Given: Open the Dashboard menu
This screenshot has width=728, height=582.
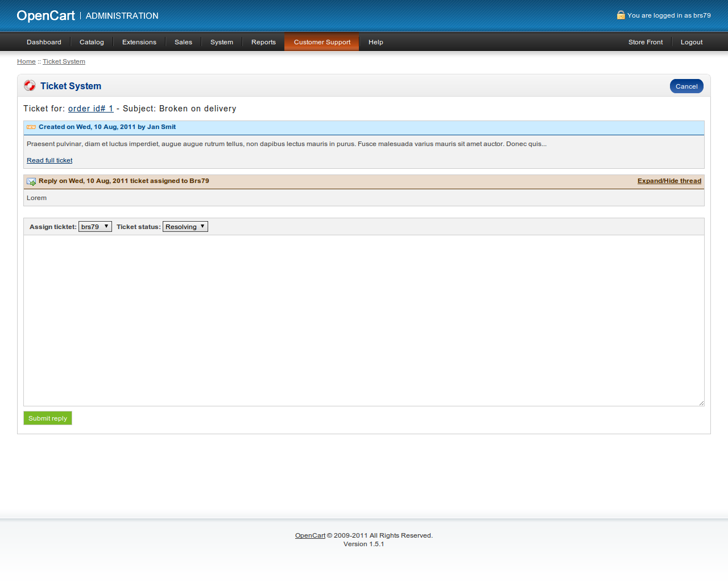Looking at the screenshot, I should 44,42.
